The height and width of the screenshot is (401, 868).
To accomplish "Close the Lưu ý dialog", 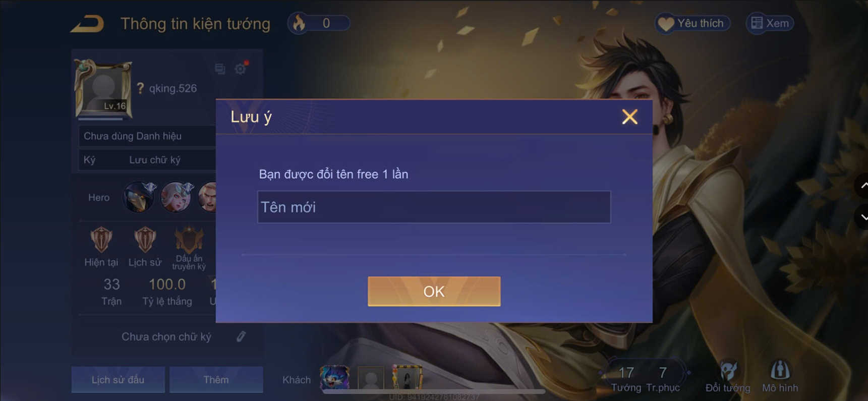I will pos(629,117).
